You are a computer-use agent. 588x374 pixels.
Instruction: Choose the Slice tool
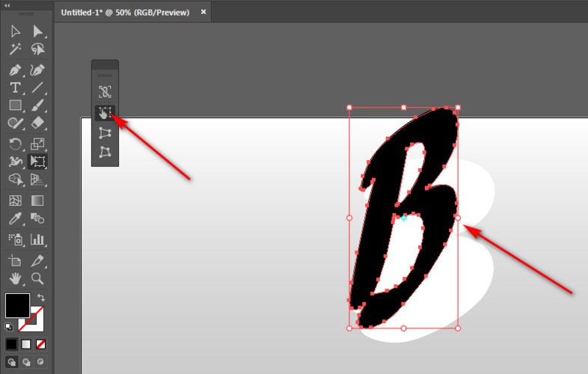point(37,260)
